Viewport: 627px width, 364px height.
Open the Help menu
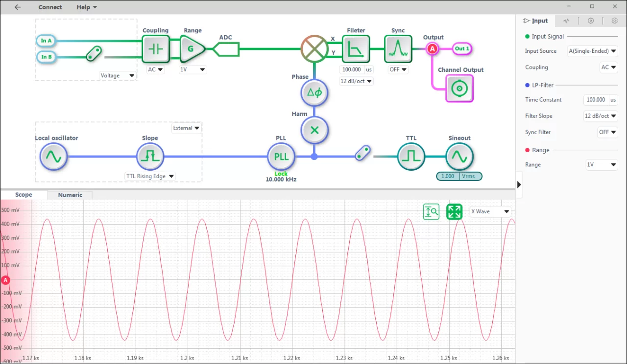(87, 7)
